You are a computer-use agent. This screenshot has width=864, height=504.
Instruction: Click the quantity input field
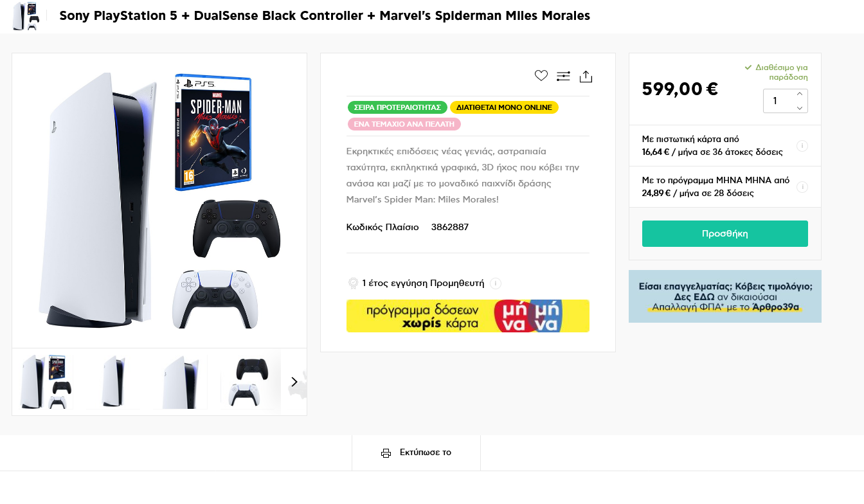tap(778, 101)
